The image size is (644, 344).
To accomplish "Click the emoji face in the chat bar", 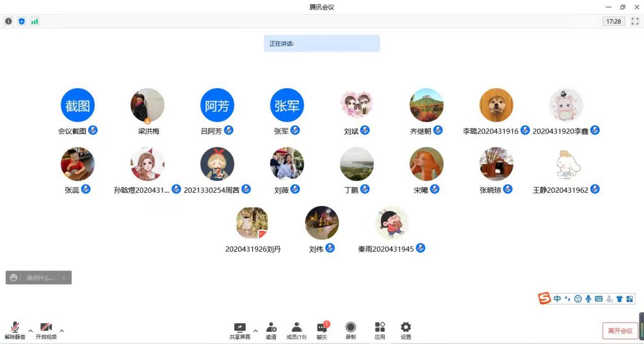I will click(x=14, y=278).
